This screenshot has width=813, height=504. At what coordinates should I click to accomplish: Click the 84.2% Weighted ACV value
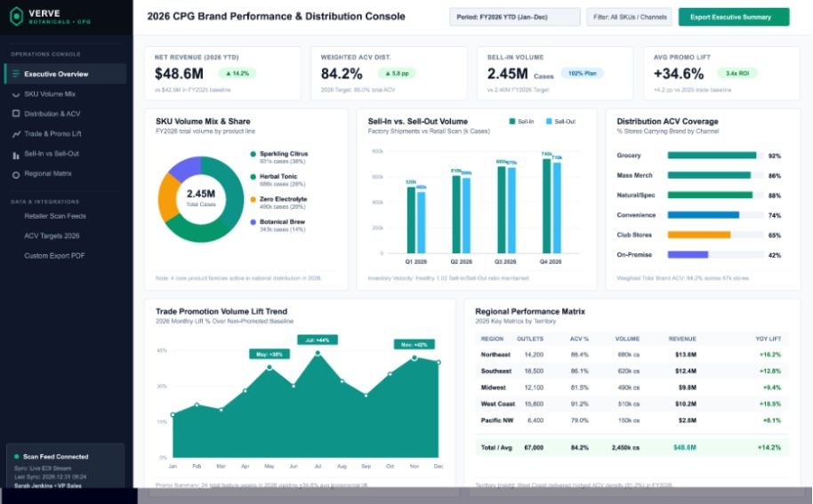click(342, 74)
